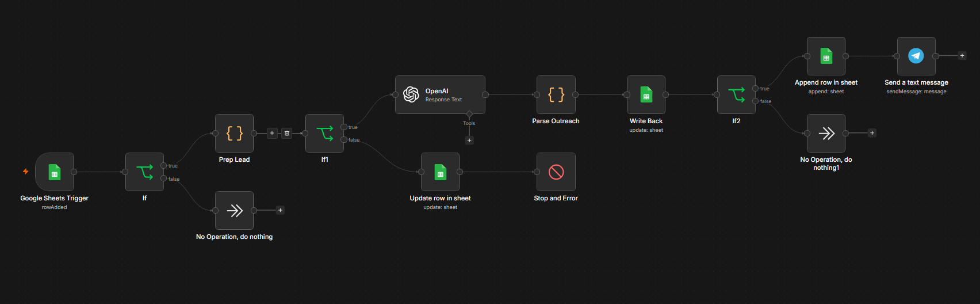Image resolution: width=980 pixels, height=304 pixels.
Task: Click the If2 true output connector
Action: [x=756, y=89]
